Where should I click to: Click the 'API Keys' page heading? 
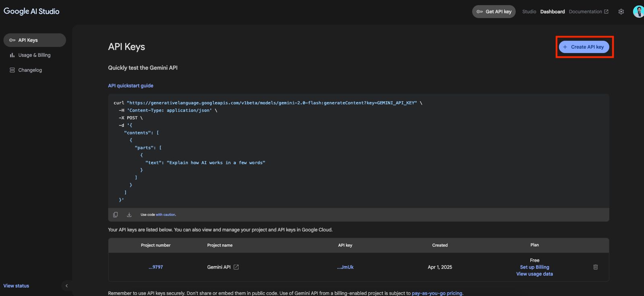click(x=126, y=47)
